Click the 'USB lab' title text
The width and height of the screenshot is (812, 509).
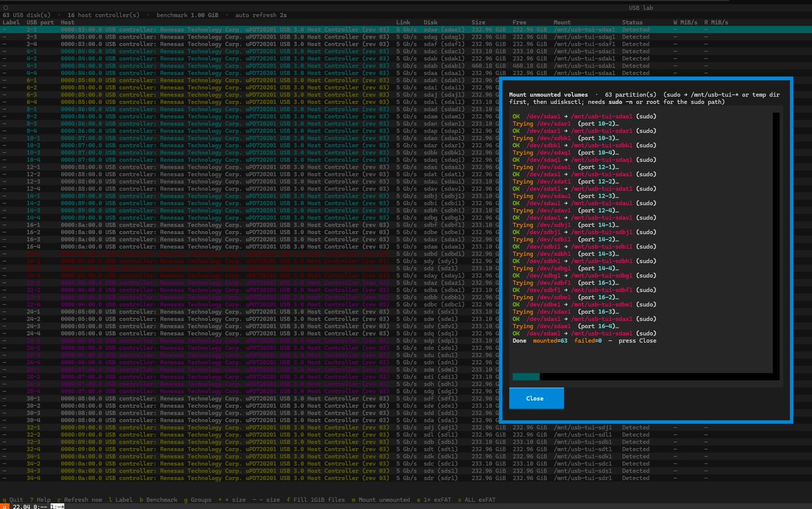(641, 7)
